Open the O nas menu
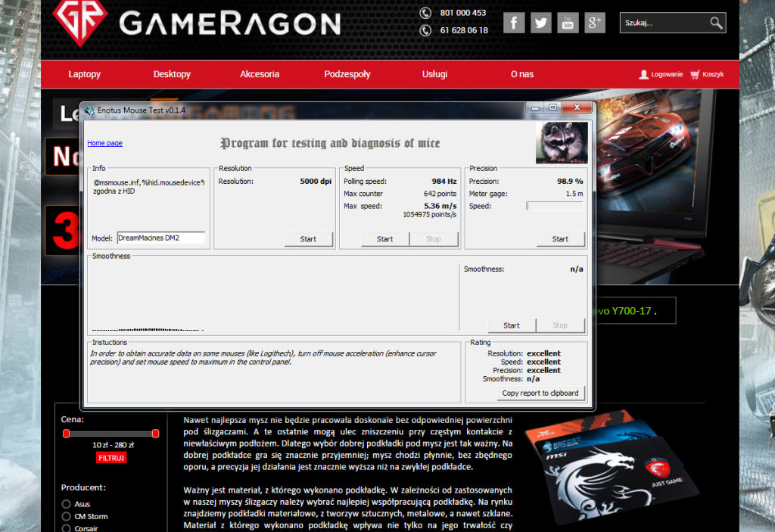The image size is (775, 532). coord(522,74)
